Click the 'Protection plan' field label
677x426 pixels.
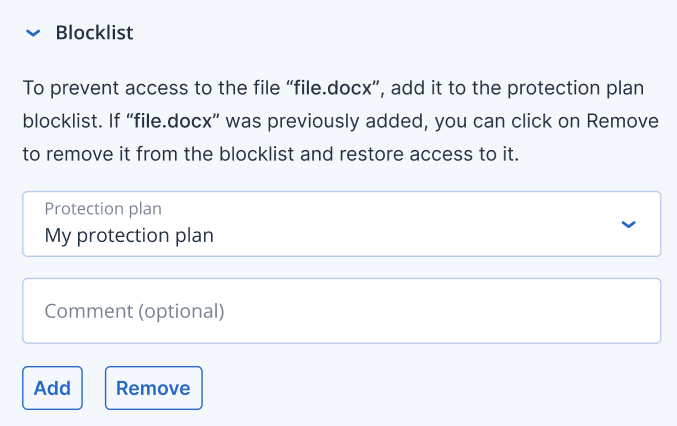(103, 209)
